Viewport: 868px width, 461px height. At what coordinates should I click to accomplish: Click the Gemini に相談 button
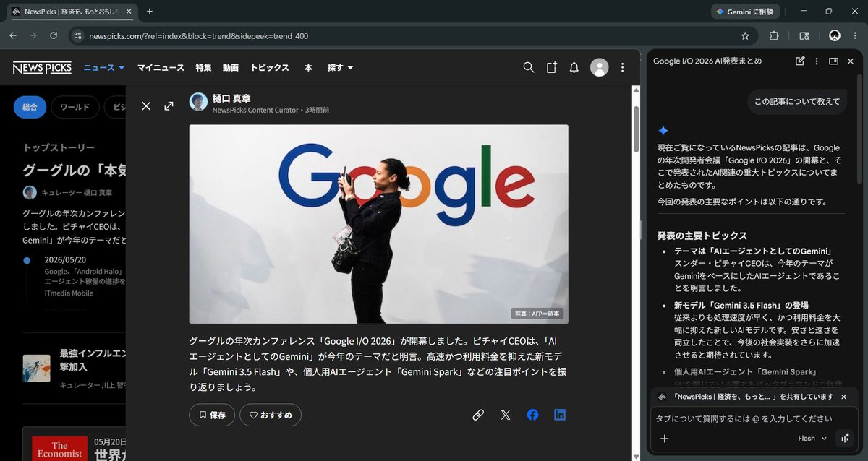point(745,12)
